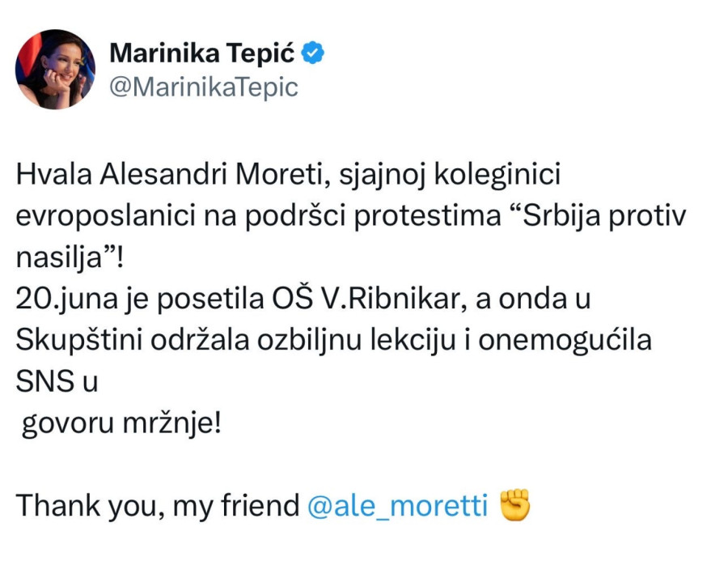This screenshot has height=561, width=728.
Task: Open Marinika Tepić's profile picture
Action: point(55,70)
